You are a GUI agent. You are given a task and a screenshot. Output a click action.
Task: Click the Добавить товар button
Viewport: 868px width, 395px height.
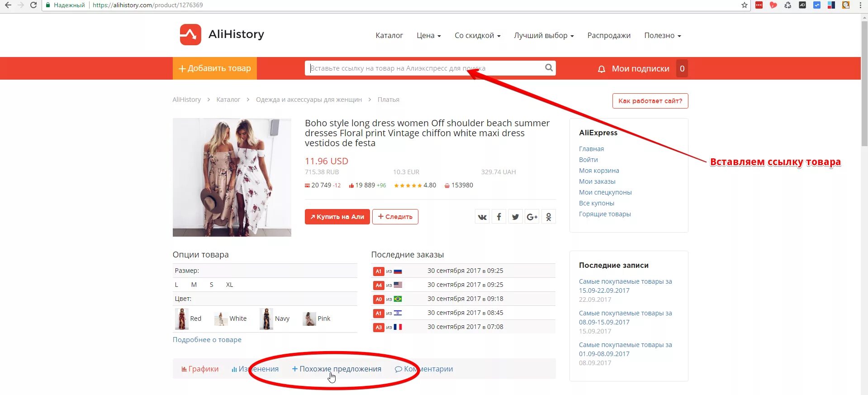(215, 68)
